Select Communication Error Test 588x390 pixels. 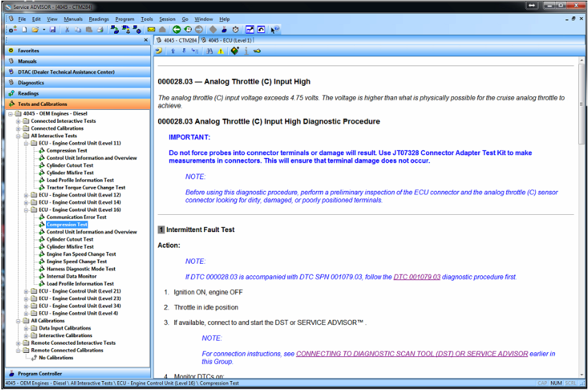(76, 218)
